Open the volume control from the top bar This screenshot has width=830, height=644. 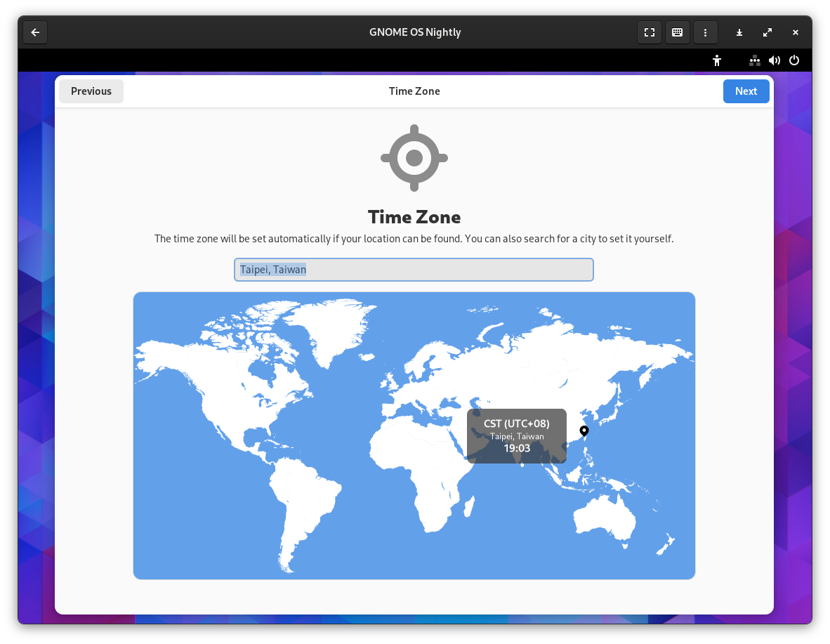point(775,60)
